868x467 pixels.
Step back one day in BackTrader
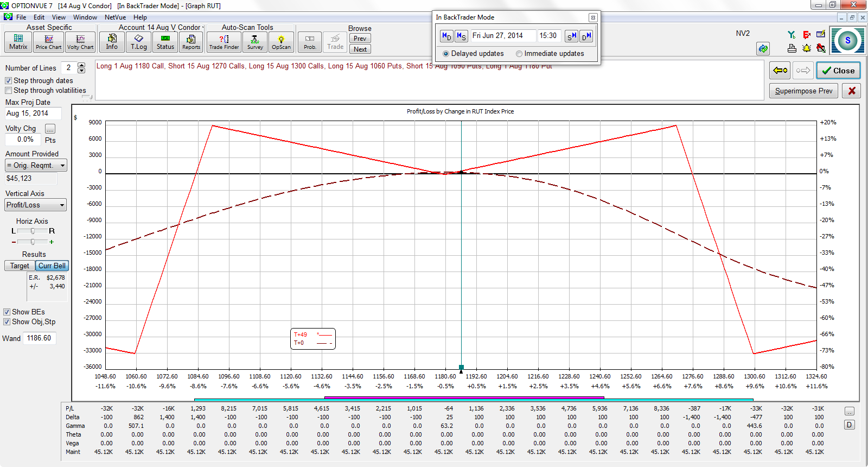click(x=446, y=36)
